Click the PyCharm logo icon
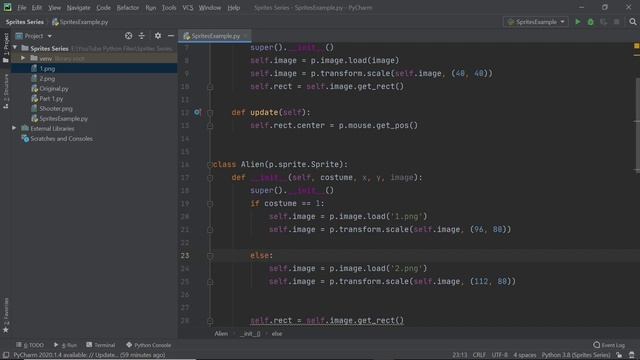Image resolution: width=640 pixels, height=360 pixels. [7, 7]
